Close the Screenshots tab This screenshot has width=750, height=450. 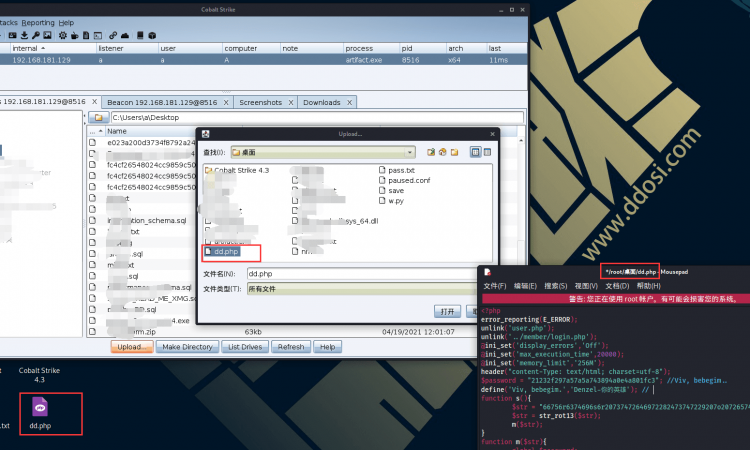[291, 102]
